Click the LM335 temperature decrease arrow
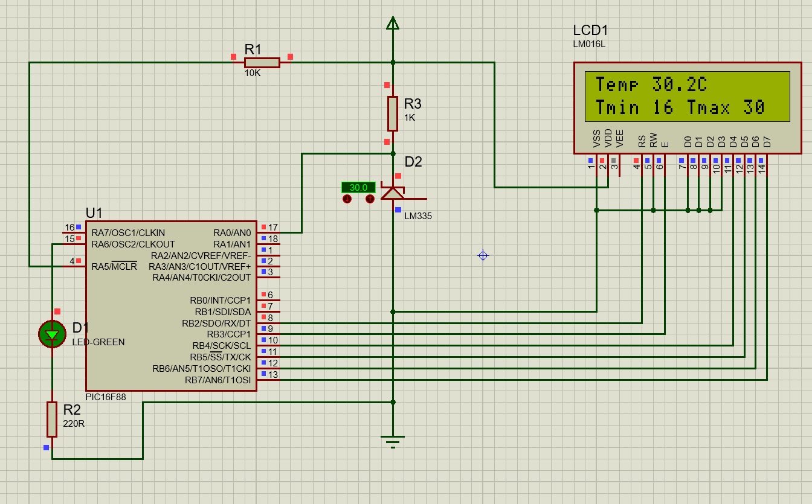 coord(347,199)
